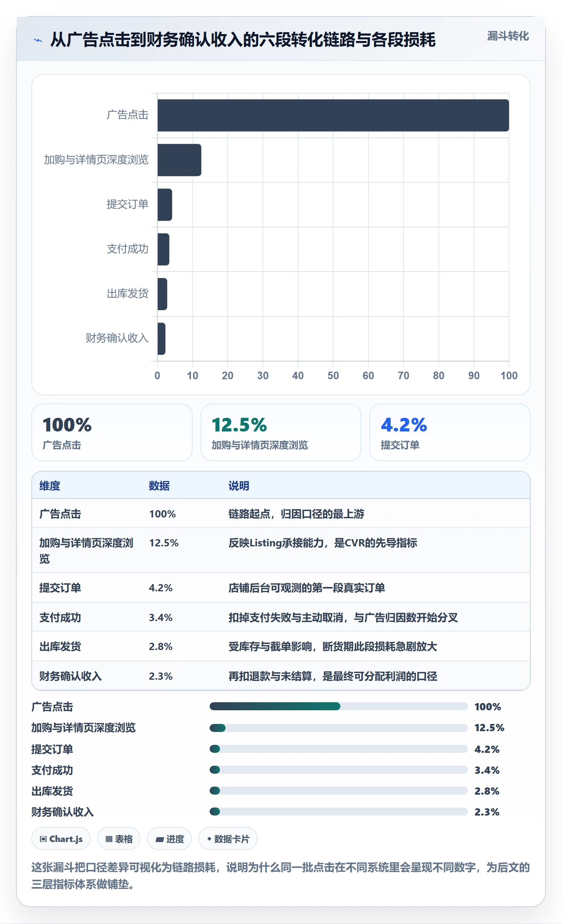
Task: Click the 维度 column header
Action: (50, 486)
